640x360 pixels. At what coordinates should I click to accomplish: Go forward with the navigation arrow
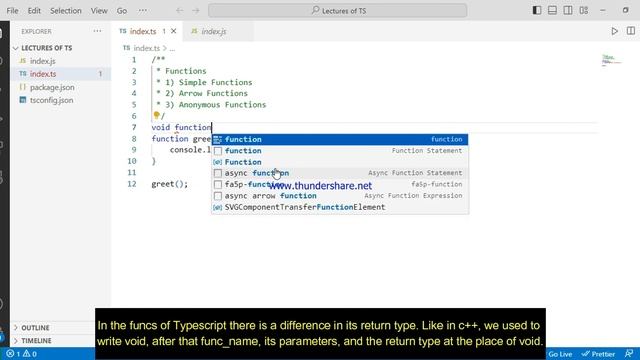coord(196,11)
